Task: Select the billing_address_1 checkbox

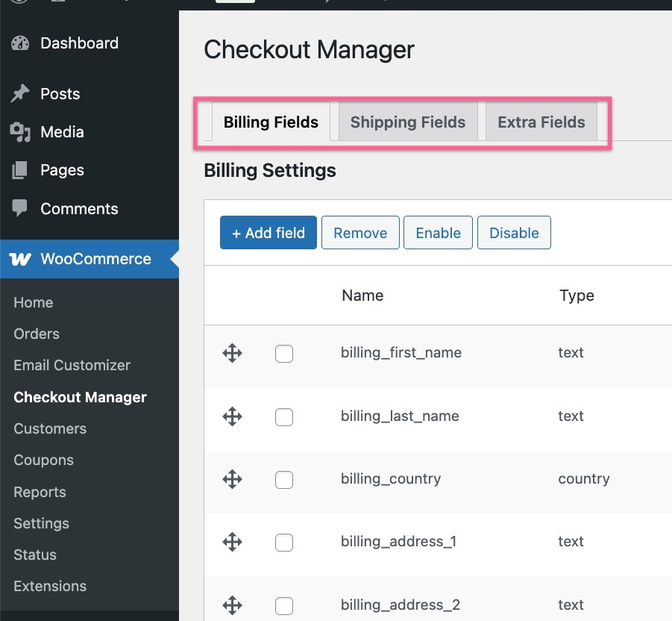Action: (x=284, y=542)
